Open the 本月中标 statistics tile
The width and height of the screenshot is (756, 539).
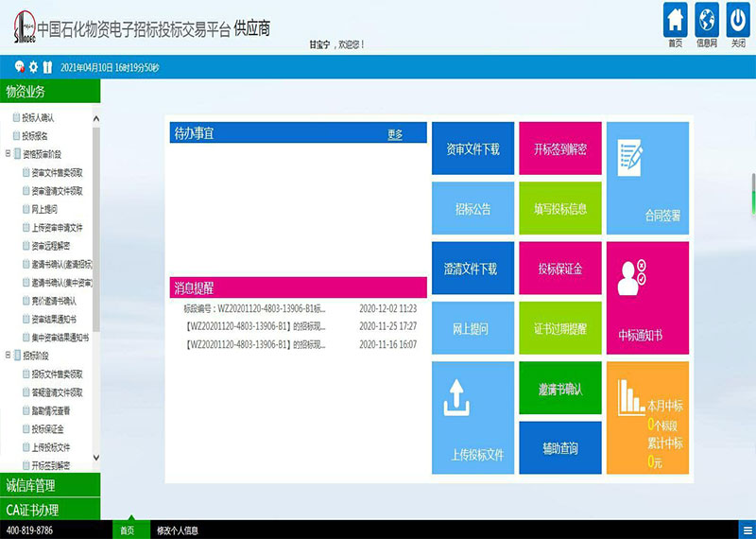647,417
